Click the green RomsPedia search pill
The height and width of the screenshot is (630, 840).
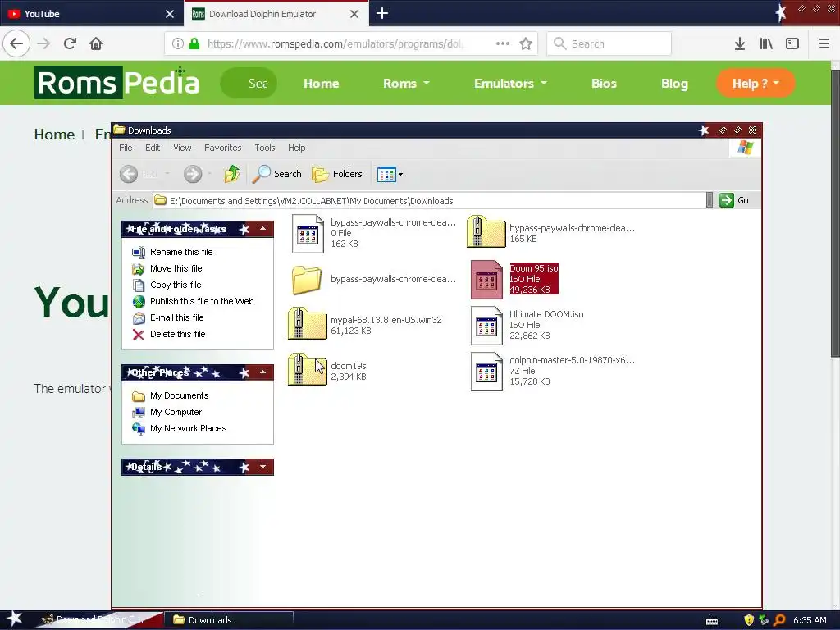coord(249,83)
